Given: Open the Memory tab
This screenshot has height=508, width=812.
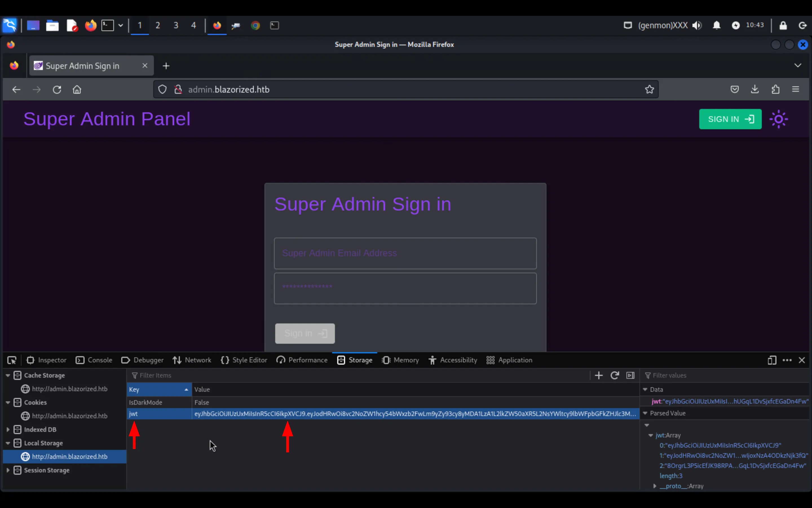Looking at the screenshot, I should [400, 360].
